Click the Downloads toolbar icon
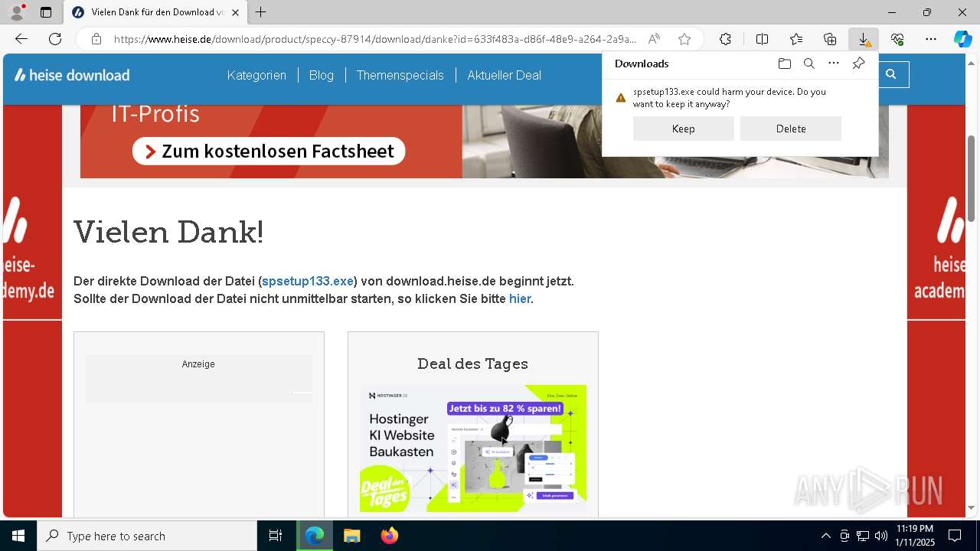Screen dimensions: 980x551 click(864, 39)
